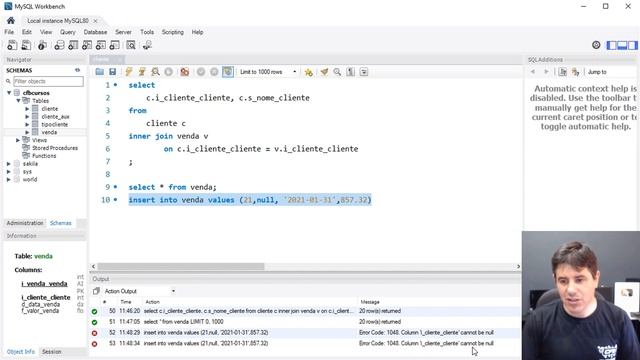
Task: Execute the selected query lightning icon
Action: pyautogui.click(x=129, y=72)
